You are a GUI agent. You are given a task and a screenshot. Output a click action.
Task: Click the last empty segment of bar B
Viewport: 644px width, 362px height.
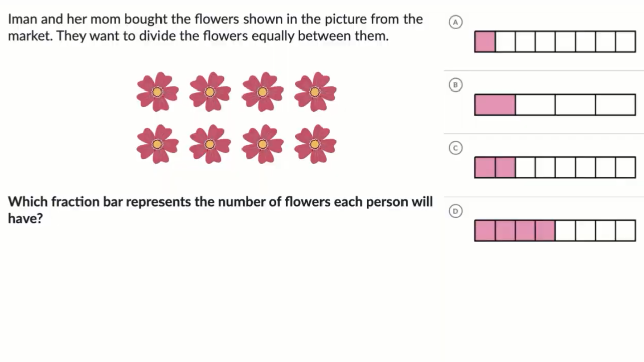tap(615, 105)
